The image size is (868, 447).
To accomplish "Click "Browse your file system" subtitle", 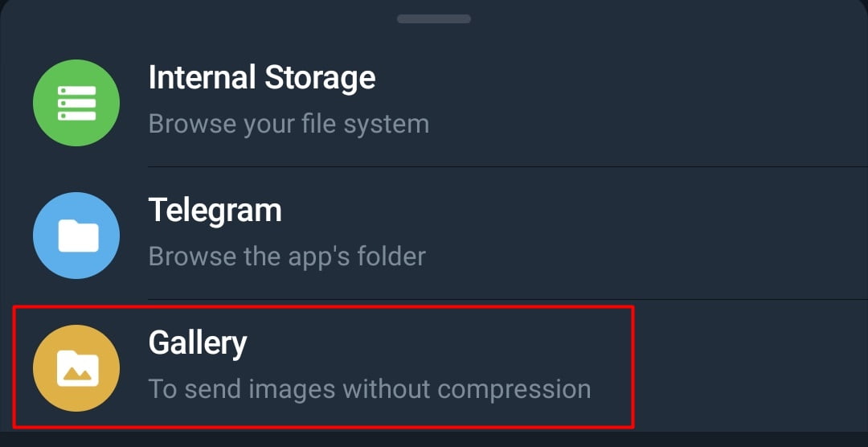I will click(289, 124).
